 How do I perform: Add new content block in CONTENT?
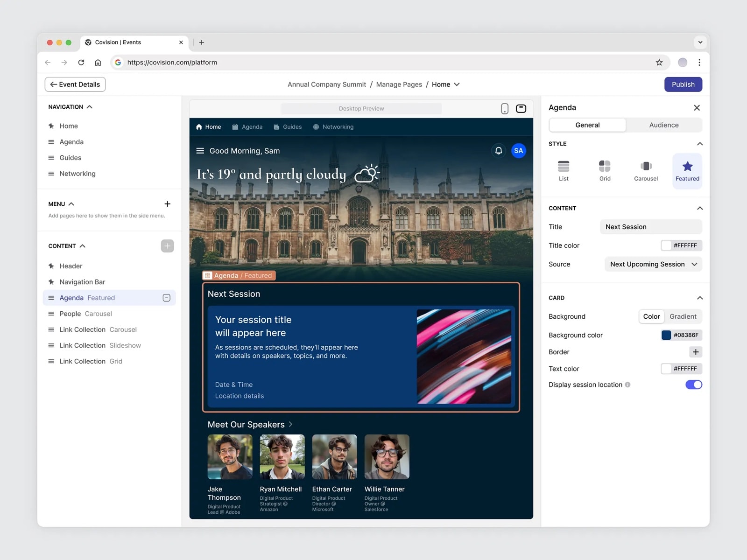[168, 246]
